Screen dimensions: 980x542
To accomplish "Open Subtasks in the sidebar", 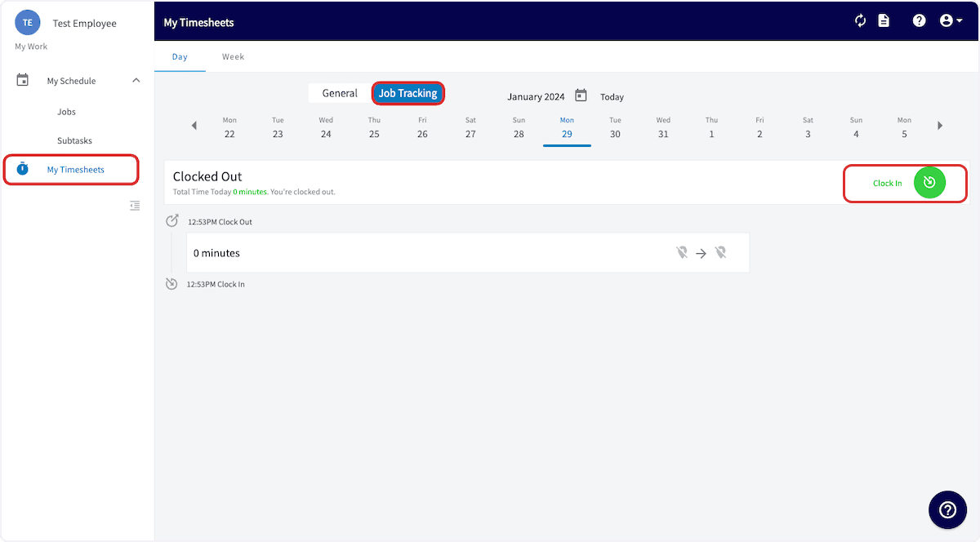I will tap(74, 140).
